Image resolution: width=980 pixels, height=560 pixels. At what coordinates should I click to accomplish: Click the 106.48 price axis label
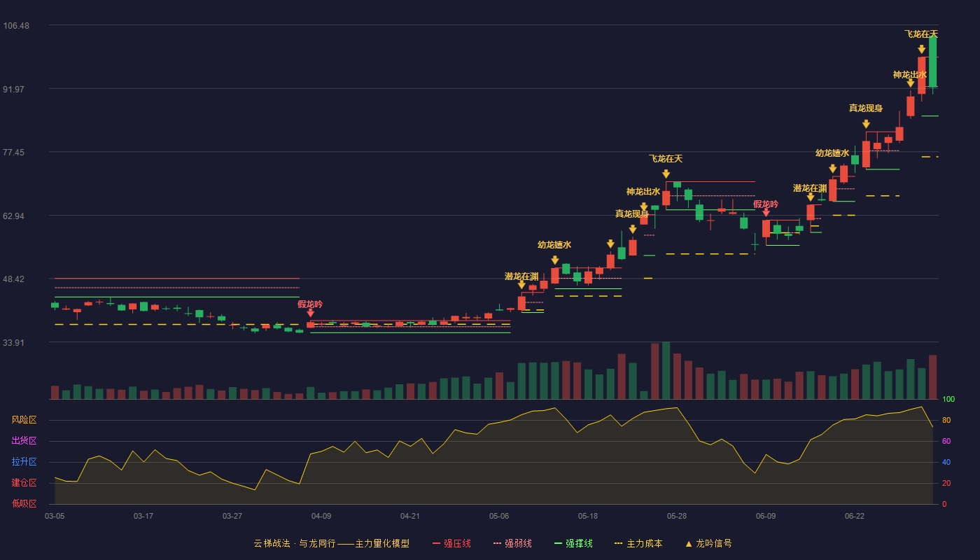click(x=16, y=26)
